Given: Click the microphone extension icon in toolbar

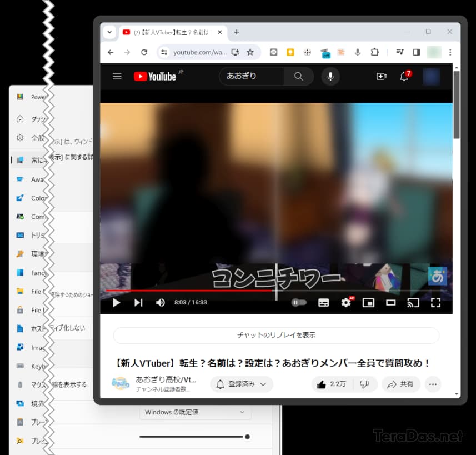Looking at the screenshot, I should pos(358,52).
